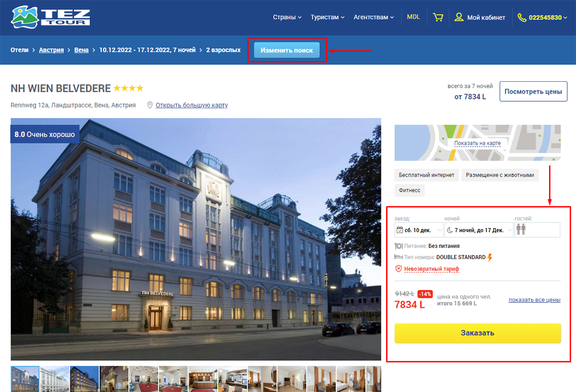
Task: Select the night-lit building deep blue sky thumbnail
Action: [85, 379]
